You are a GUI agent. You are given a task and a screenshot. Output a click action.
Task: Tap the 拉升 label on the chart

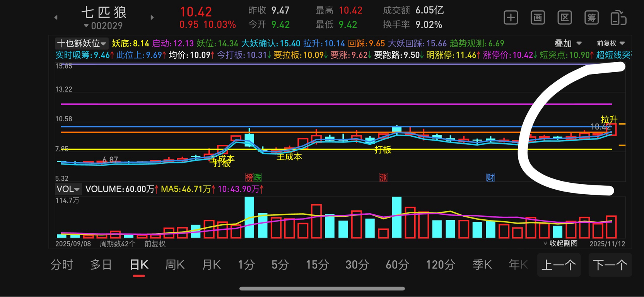pos(609,120)
